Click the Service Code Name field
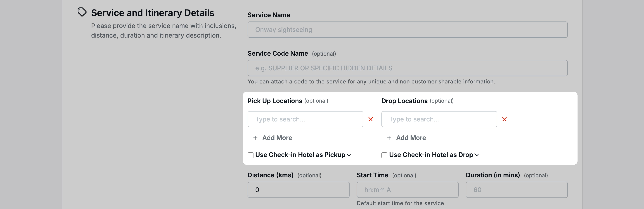Image resolution: width=644 pixels, height=209 pixels. [x=407, y=68]
